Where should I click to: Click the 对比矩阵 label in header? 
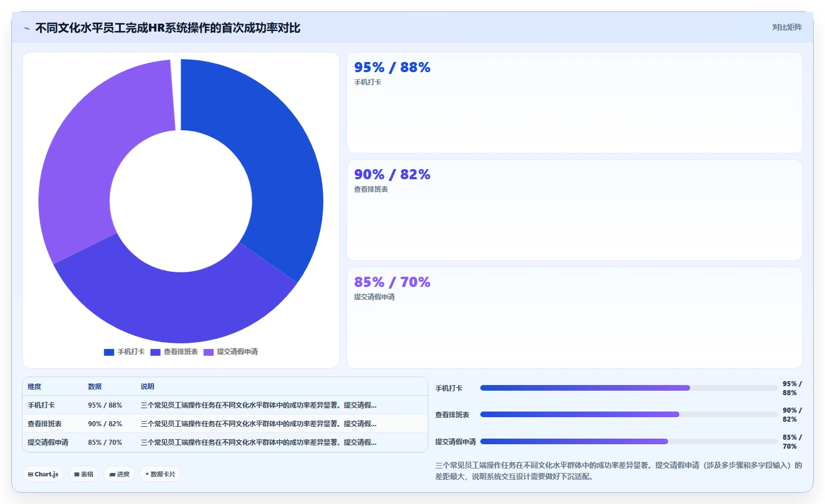(x=787, y=28)
